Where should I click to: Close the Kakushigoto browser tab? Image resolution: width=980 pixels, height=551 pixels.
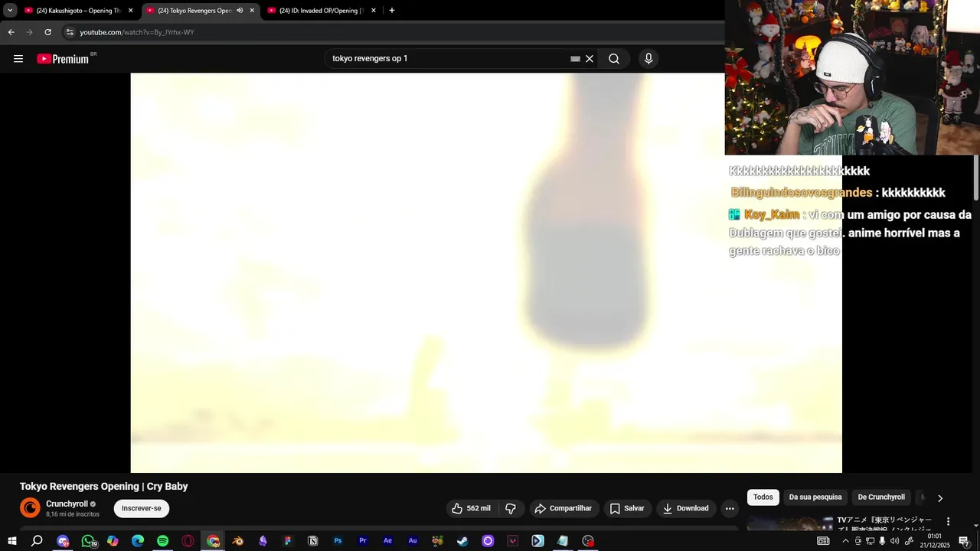coord(130,11)
